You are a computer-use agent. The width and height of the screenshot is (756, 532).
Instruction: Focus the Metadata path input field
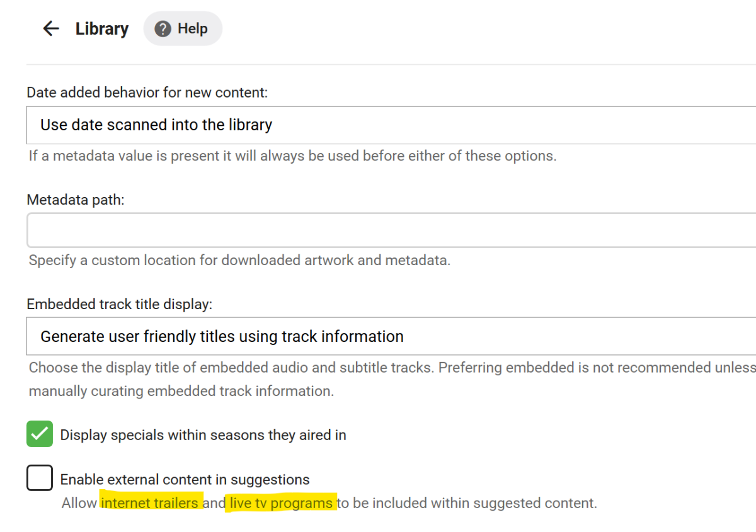[391, 230]
